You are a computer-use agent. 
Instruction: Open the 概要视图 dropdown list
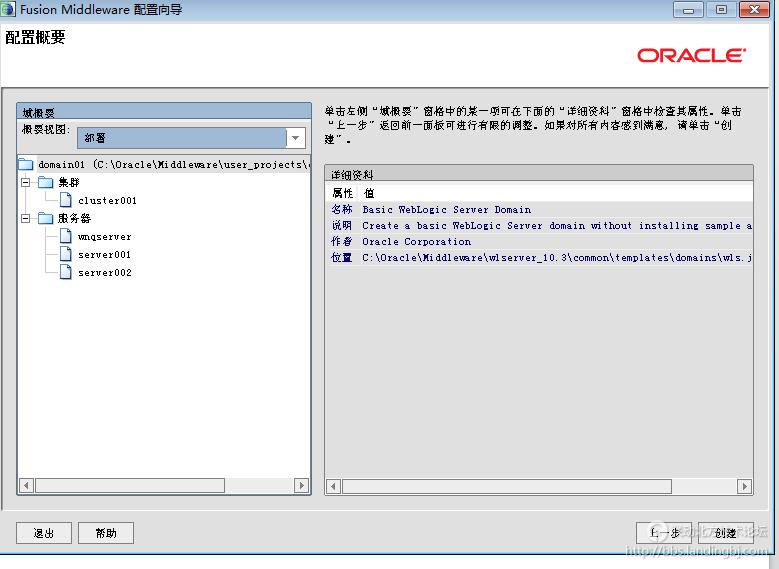pos(296,138)
